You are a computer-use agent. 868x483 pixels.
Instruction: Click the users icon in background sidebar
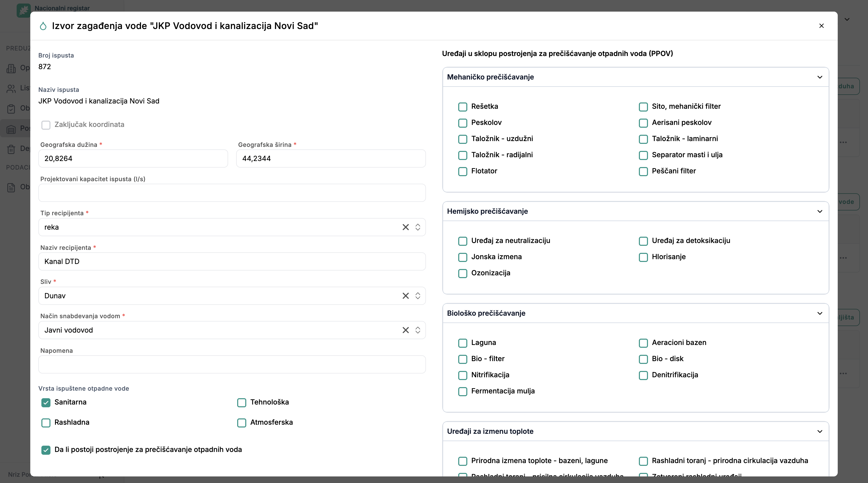(11, 89)
